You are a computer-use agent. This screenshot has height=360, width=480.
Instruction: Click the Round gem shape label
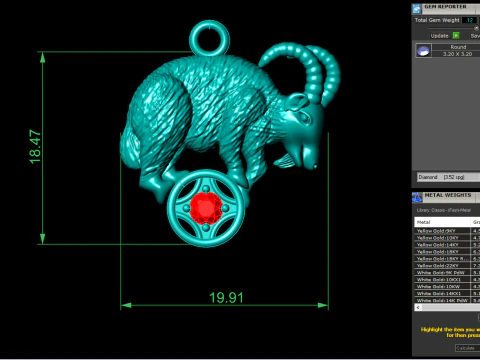coord(458,47)
